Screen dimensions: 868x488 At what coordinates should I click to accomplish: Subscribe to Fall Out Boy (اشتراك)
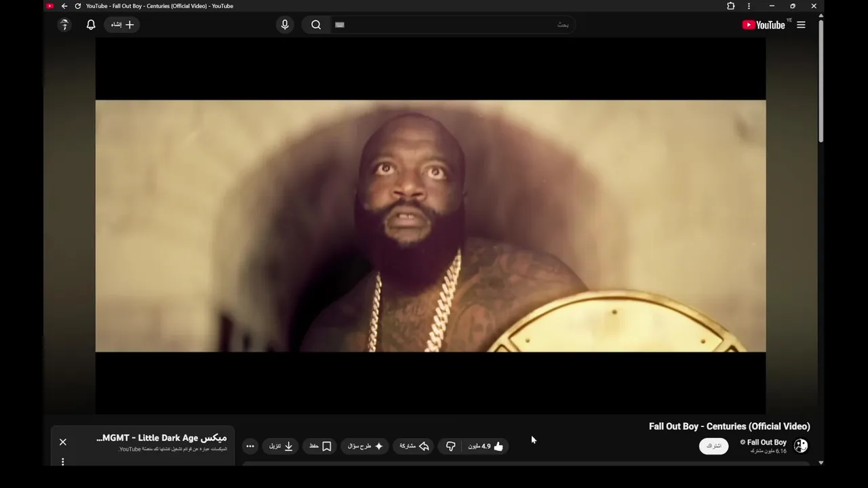(714, 446)
